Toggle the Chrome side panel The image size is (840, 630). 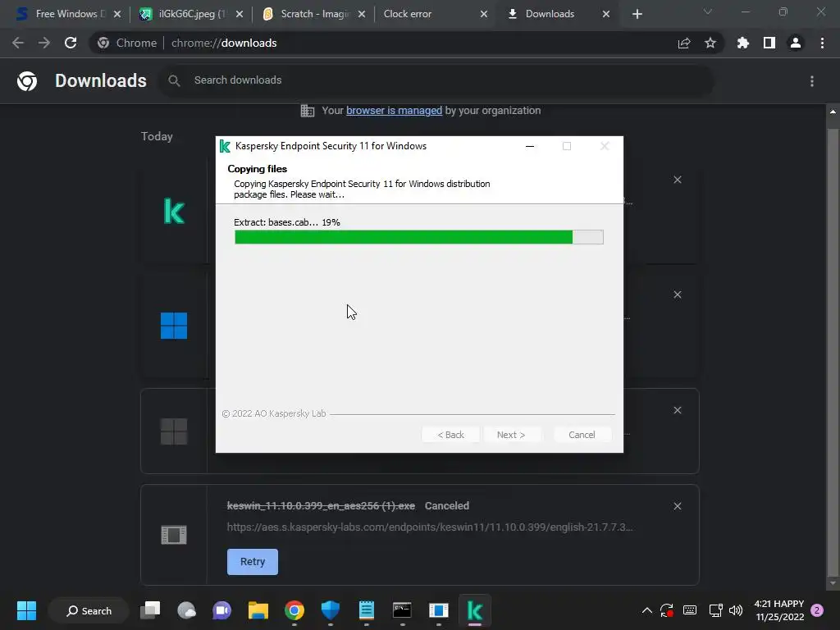(x=769, y=43)
